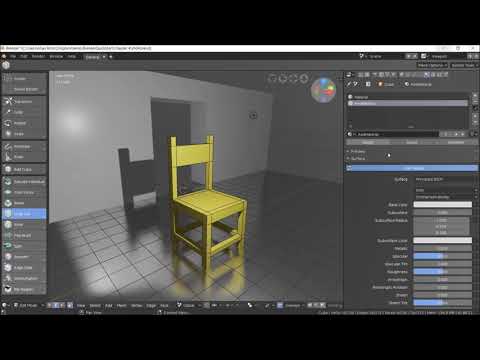The image size is (480, 360).
Task: Select the highlighted Loop Cut tool
Action: tap(24, 214)
